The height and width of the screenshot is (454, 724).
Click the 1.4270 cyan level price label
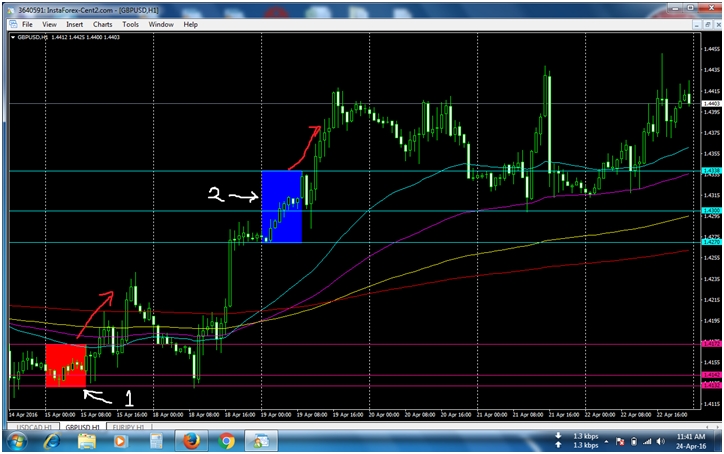(711, 242)
